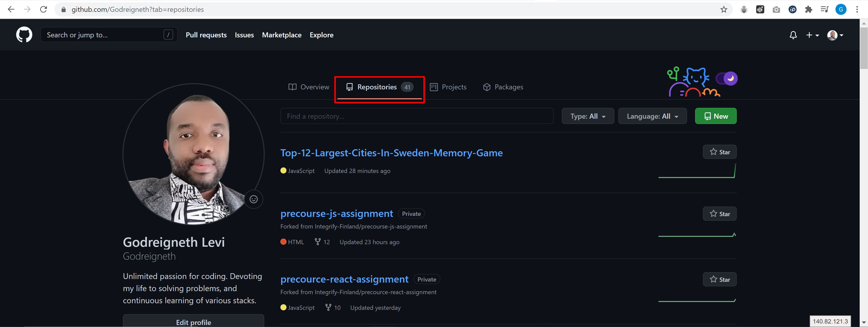Switch to the Projects tab
The image size is (868, 327).
click(448, 87)
